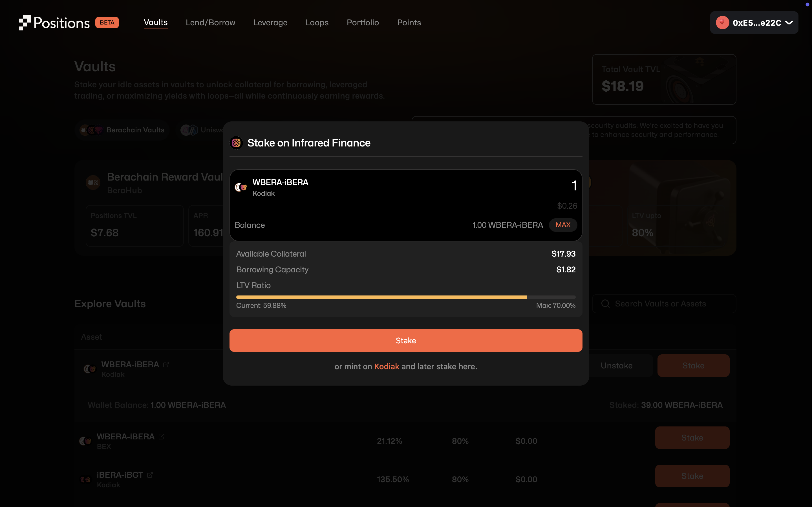Open the external link icon beside iBERA-iBGT
This screenshot has height=507, width=812.
click(150, 475)
